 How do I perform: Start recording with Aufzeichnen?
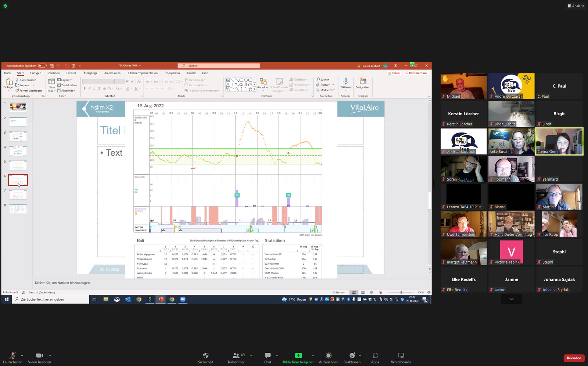pyautogui.click(x=328, y=358)
